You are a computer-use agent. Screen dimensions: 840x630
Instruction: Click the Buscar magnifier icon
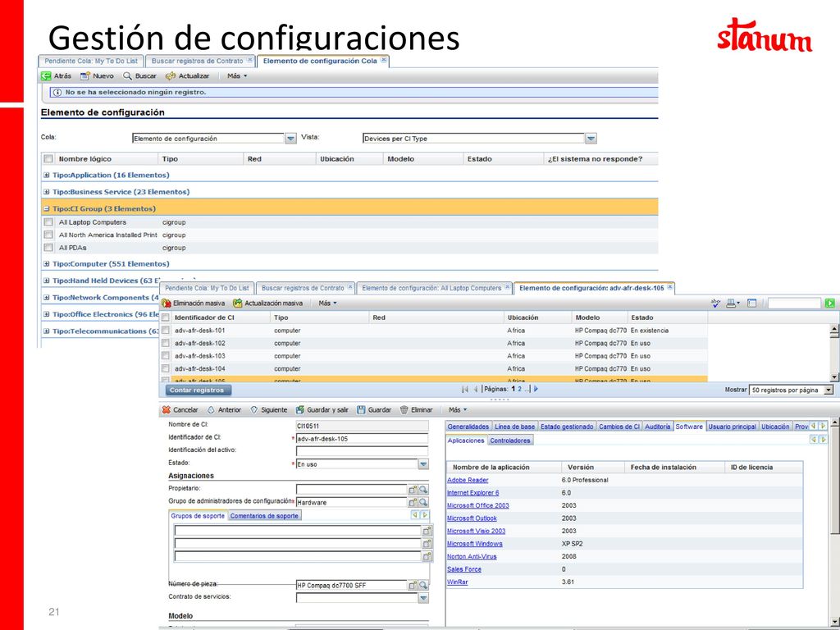[x=127, y=76]
